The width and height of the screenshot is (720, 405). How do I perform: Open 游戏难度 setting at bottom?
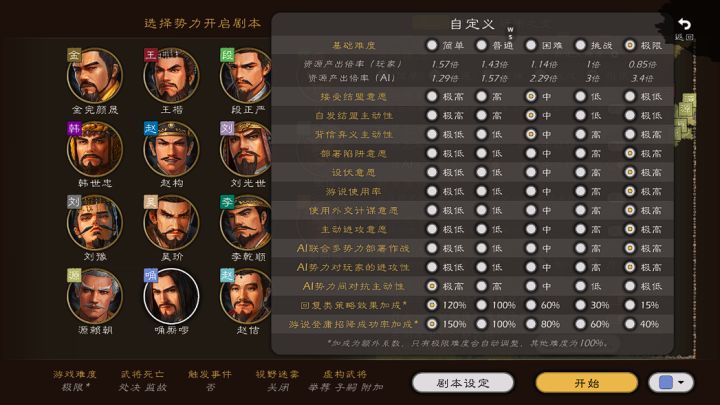tap(75, 381)
